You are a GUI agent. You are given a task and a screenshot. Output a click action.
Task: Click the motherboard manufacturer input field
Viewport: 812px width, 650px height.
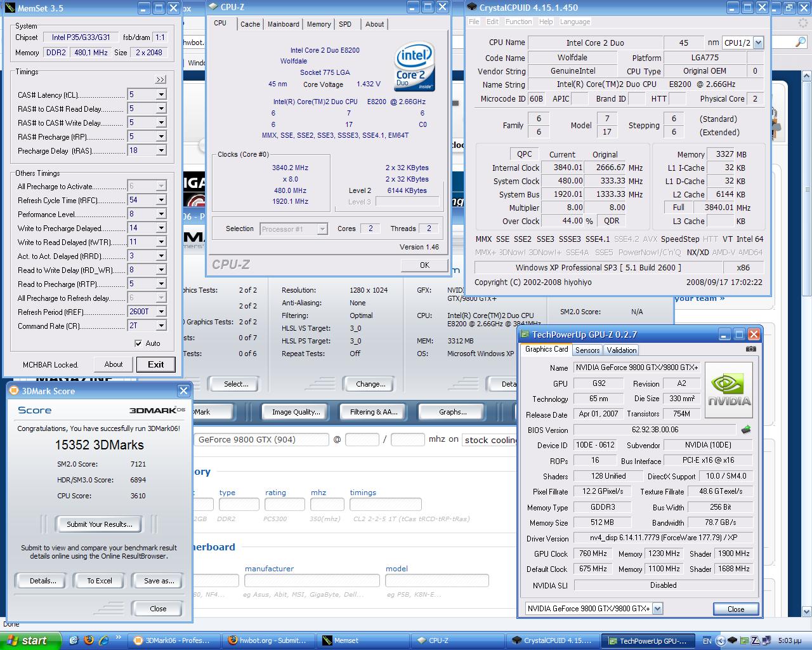tap(312, 580)
